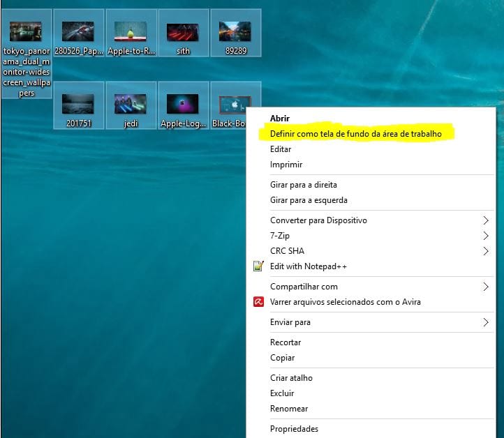Image resolution: width=504 pixels, height=438 pixels.
Task: Click the Notepad++ icon in context menu
Action: click(258, 266)
